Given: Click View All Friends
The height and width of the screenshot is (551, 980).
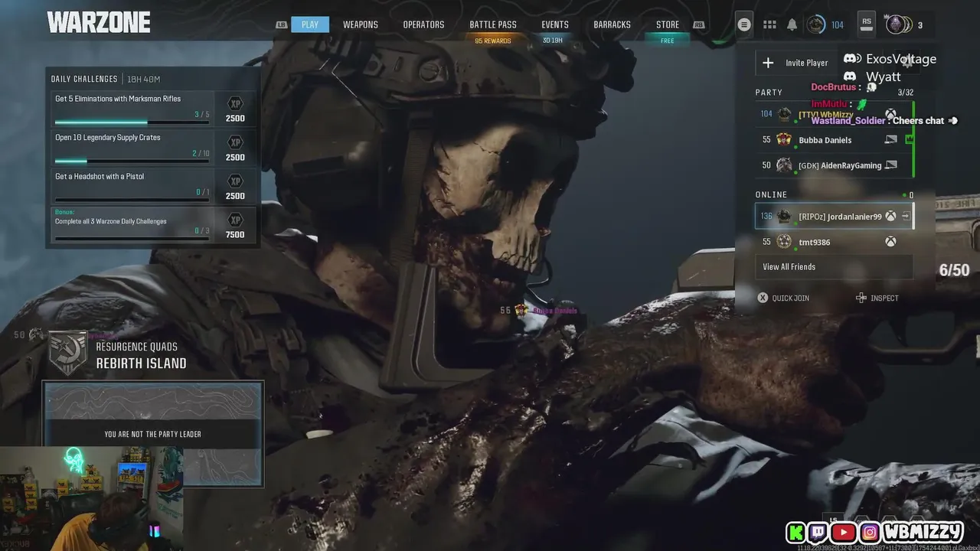Looking at the screenshot, I should point(834,267).
